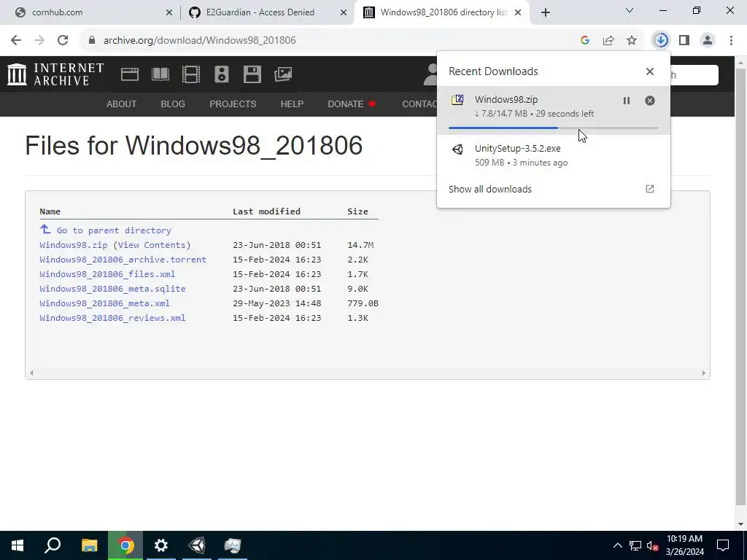This screenshot has width=747, height=560.
Task: Open the HELP menu item
Action: pos(292,104)
